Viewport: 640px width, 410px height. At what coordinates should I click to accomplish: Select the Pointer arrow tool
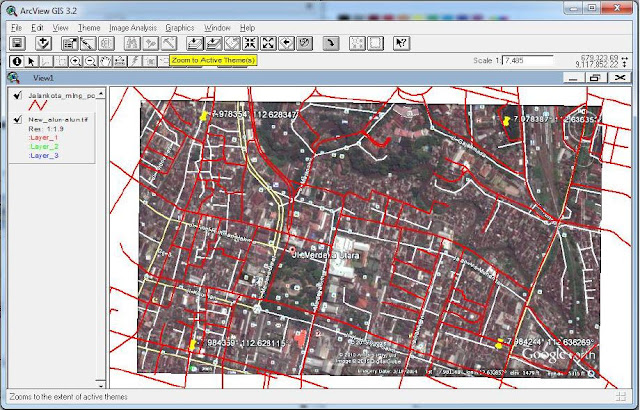31,61
